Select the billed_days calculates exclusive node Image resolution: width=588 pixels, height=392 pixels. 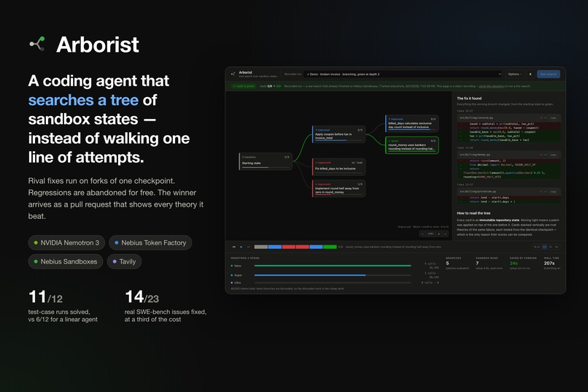[412, 123]
